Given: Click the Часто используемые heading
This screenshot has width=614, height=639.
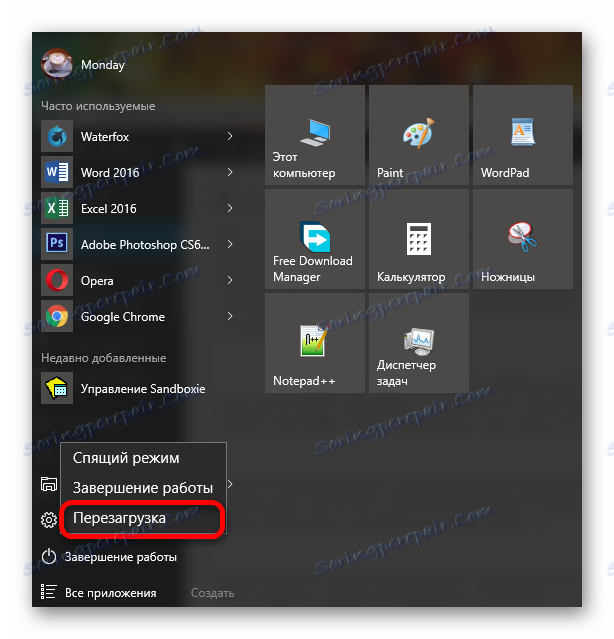Looking at the screenshot, I should click(x=98, y=106).
